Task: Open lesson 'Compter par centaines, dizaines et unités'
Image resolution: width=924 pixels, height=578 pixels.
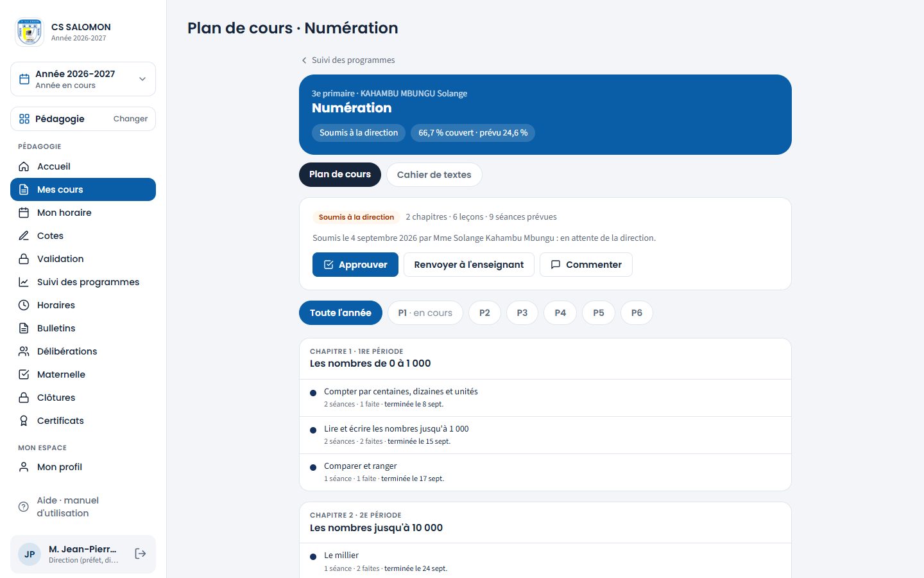Action: tap(545, 398)
